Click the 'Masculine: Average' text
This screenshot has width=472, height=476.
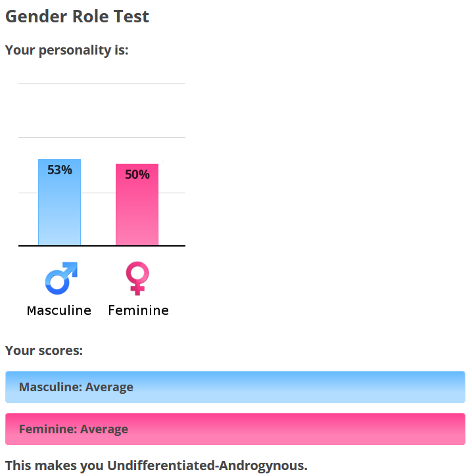76,387
